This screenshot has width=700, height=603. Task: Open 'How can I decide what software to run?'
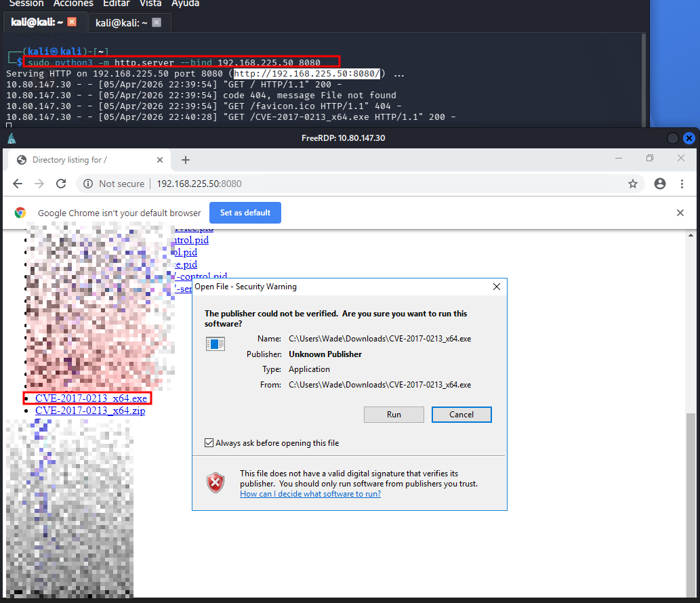(310, 494)
